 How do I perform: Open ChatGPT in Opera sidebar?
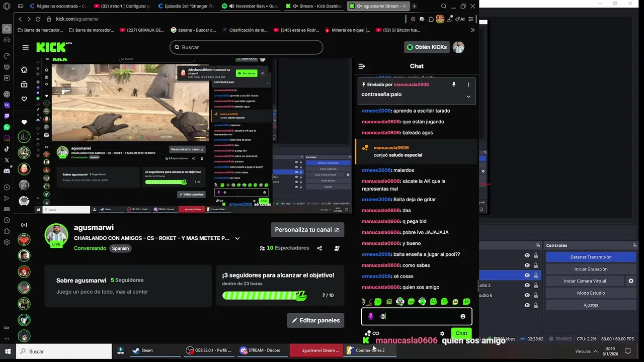[x=7, y=94]
